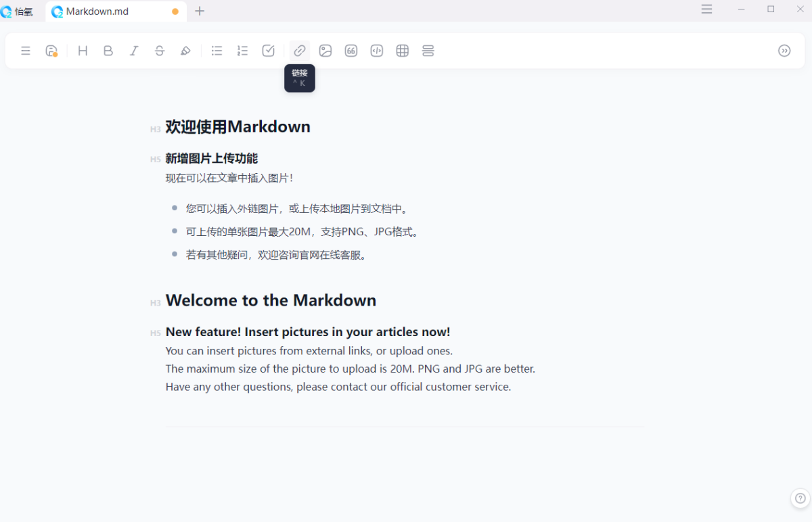Expand the side panel with double-chevron
The image size is (812, 522).
point(784,51)
